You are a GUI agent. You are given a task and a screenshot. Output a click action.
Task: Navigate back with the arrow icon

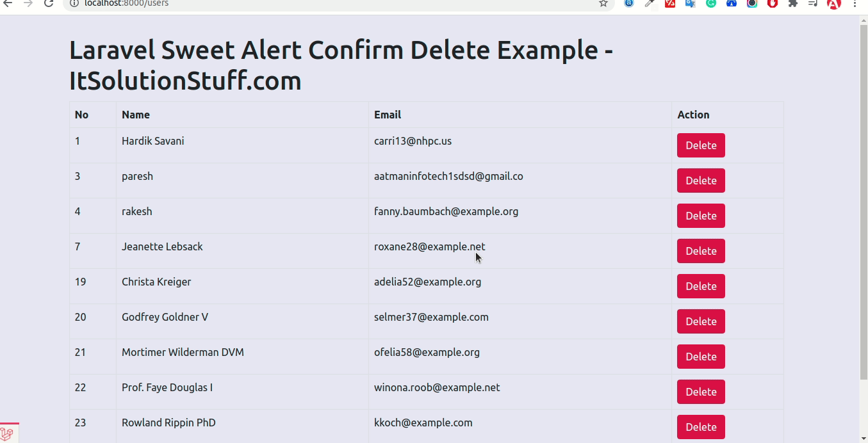click(x=8, y=5)
